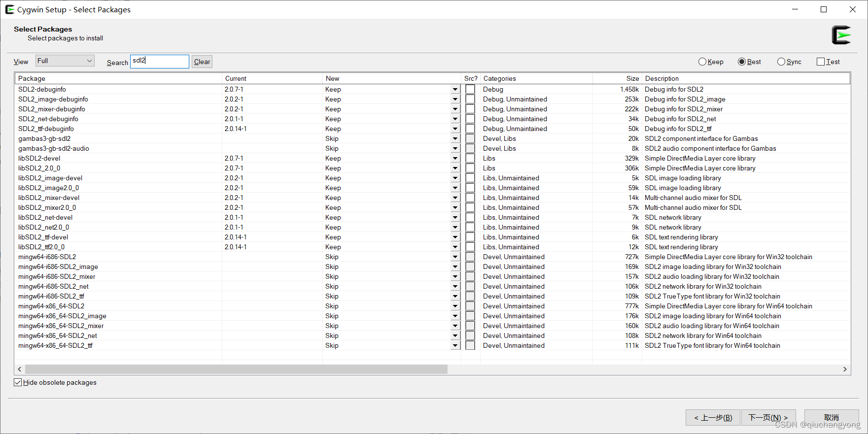Clear the search field with Clear button

tap(202, 62)
